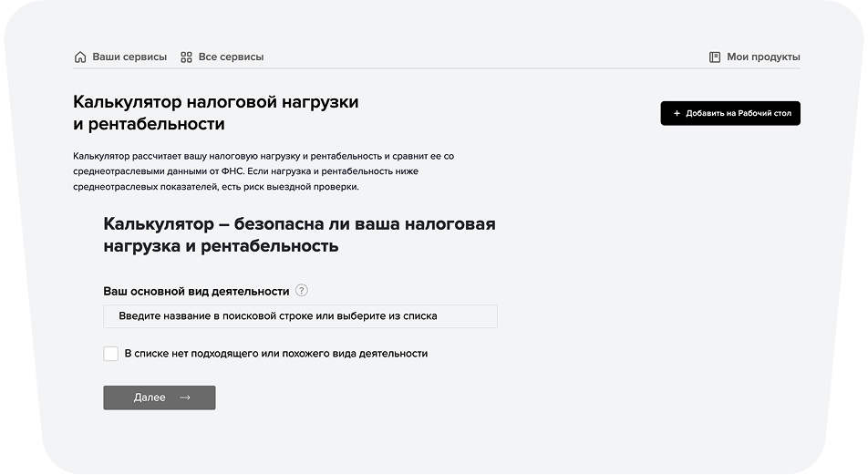The image size is (868, 475).
Task: Click the divider line under the navigation tabs
Action: click(437, 68)
